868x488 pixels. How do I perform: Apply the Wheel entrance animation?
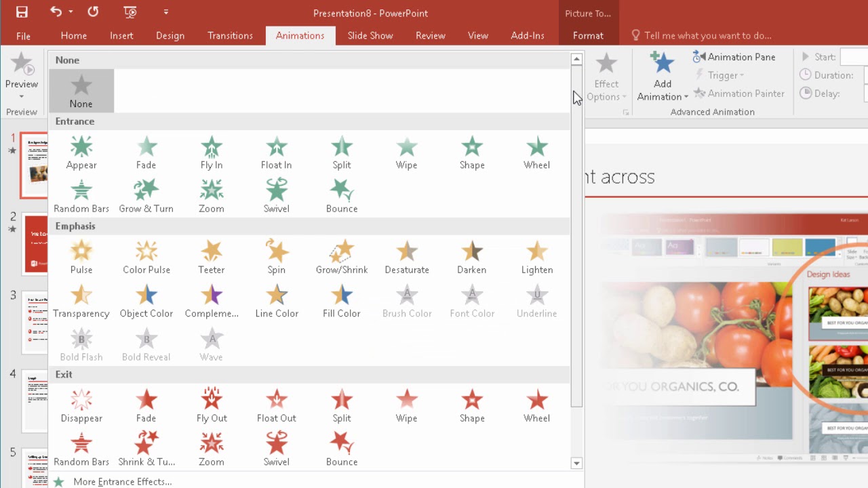click(x=536, y=153)
